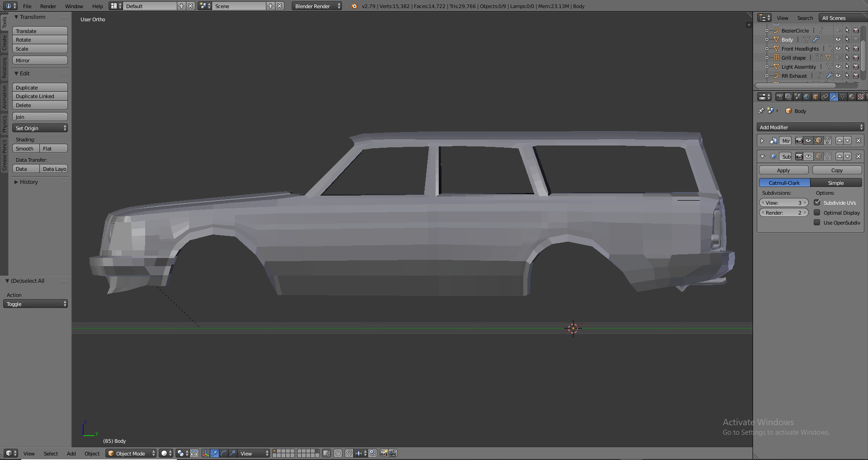Show the BezierCircle object in outliner
The width and height of the screenshot is (868, 460).
[838, 31]
